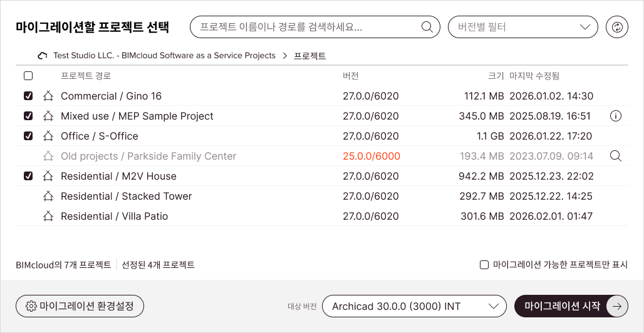
Task: Click the 마이그레이션 환경설정 button
Action: [x=80, y=306]
